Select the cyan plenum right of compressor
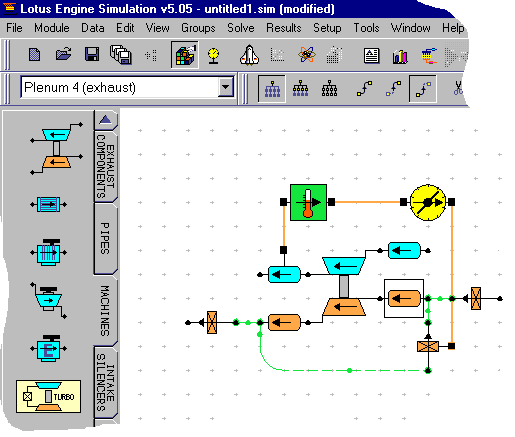 [404, 250]
